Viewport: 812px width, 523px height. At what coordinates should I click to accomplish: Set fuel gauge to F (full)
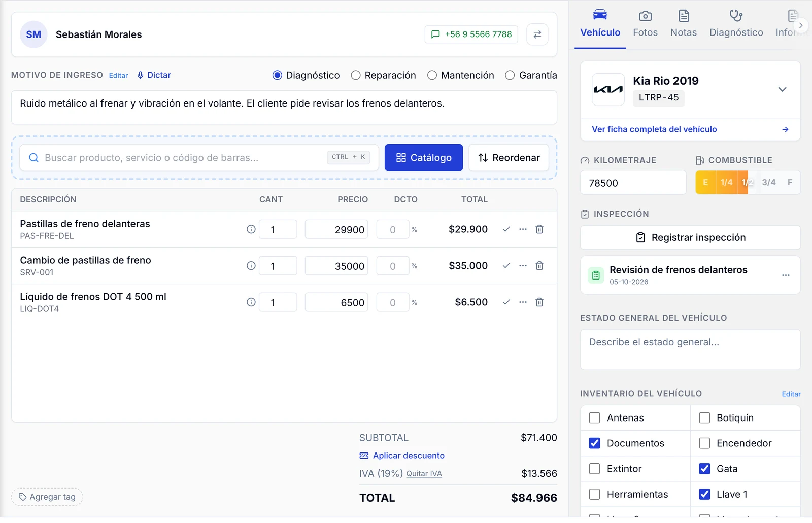point(790,183)
